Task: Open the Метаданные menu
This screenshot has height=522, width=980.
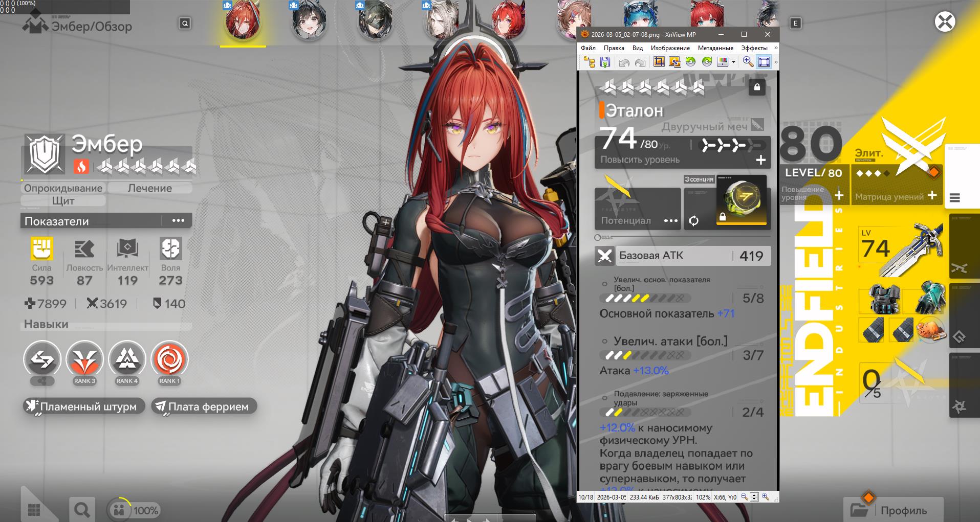Action: click(x=715, y=48)
